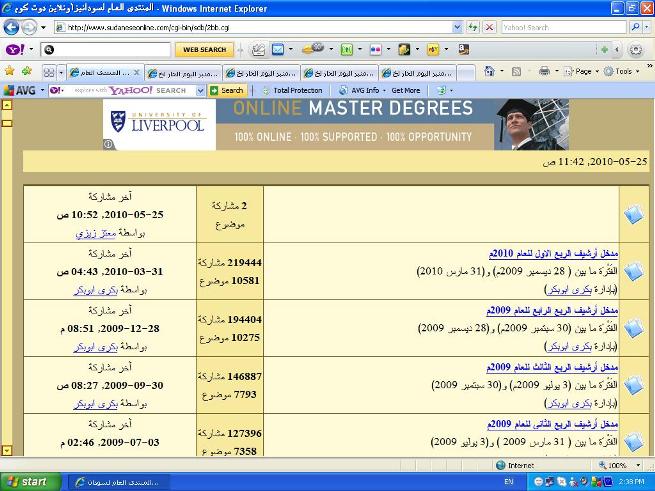Viewport: 655px width, 491px height.
Task: Open the tab list dropdown arrow
Action: coord(61,73)
